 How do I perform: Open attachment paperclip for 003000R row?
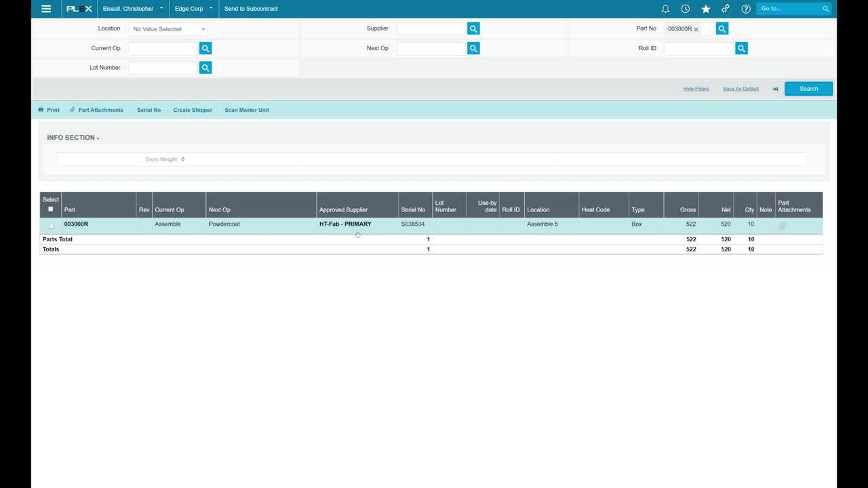coord(782,226)
